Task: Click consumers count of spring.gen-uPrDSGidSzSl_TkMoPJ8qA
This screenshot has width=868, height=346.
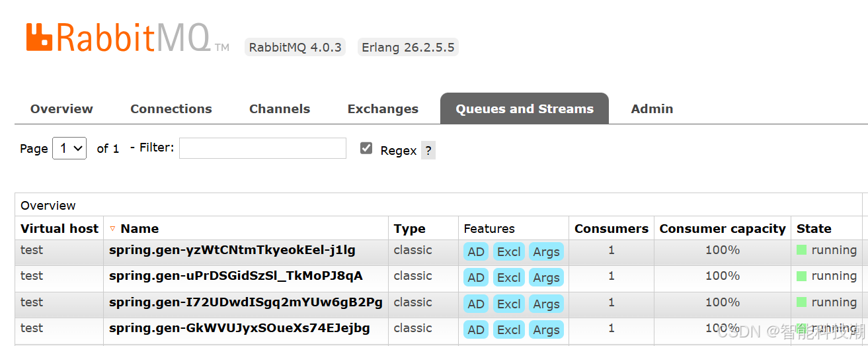Action: tap(612, 276)
